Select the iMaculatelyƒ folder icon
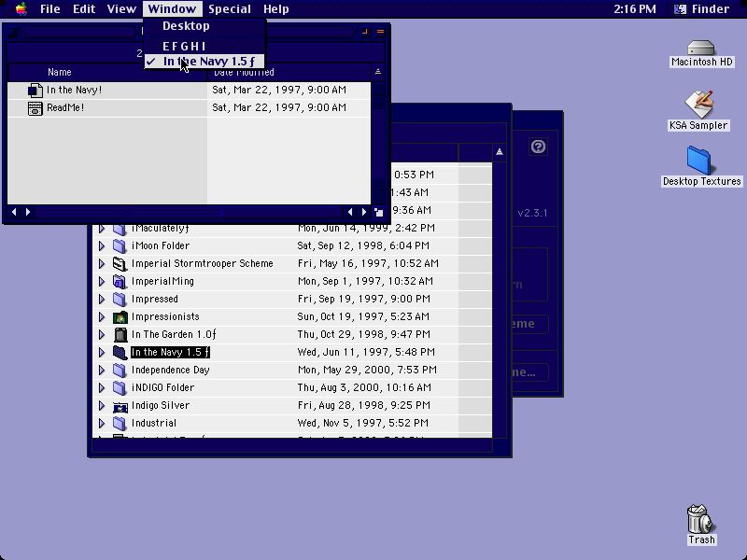Viewport: 747px width, 560px height. click(x=120, y=229)
